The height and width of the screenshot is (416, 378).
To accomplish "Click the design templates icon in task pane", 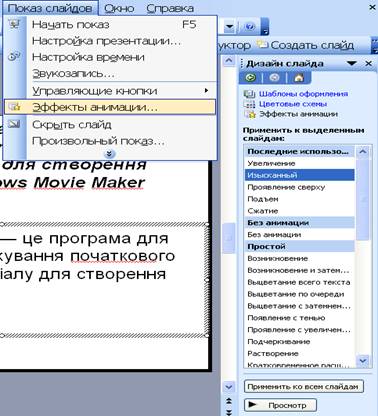I will (x=250, y=94).
